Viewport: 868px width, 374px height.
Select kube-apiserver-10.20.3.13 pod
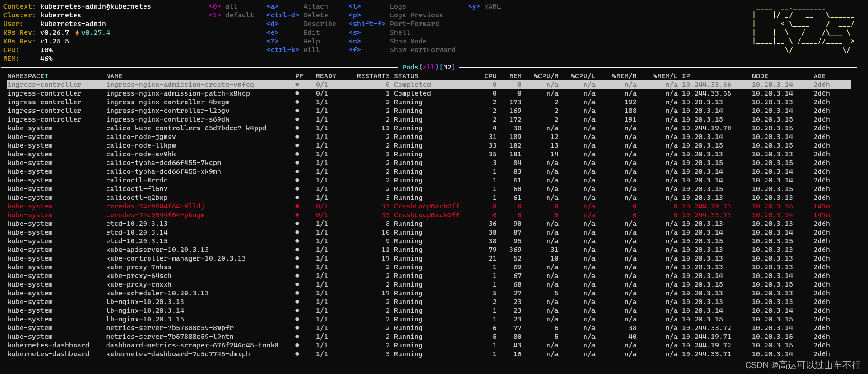[429, 250]
